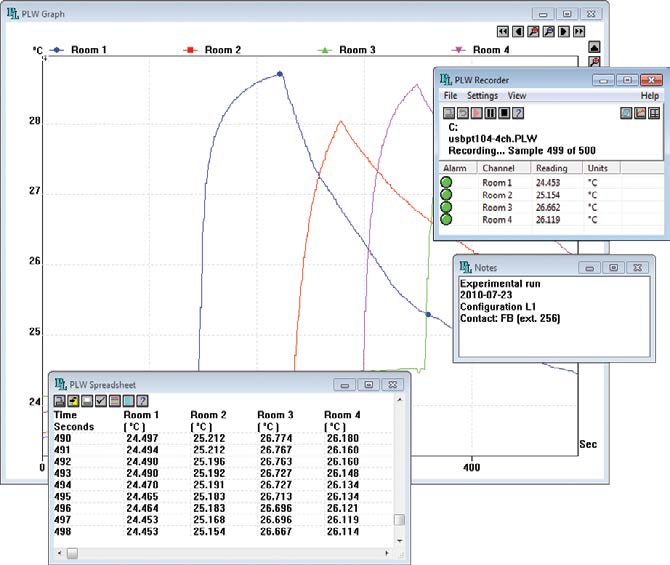Image resolution: width=670 pixels, height=565 pixels.
Task: Click the Room 4 green alarm indicator
Action: (448, 219)
